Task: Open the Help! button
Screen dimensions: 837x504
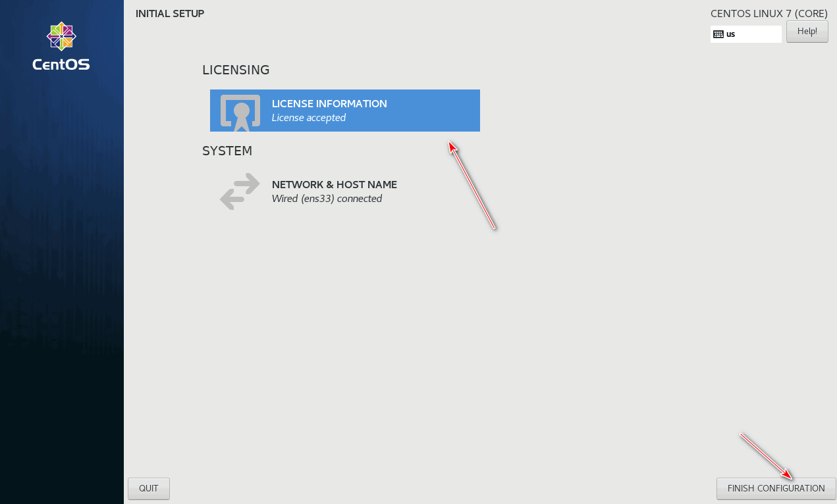Action: coord(807,32)
